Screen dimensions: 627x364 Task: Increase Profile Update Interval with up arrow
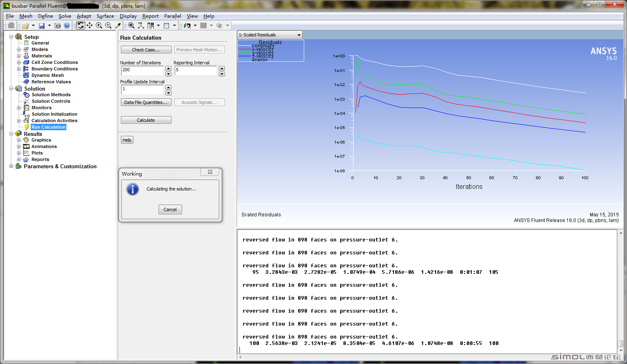click(x=169, y=87)
